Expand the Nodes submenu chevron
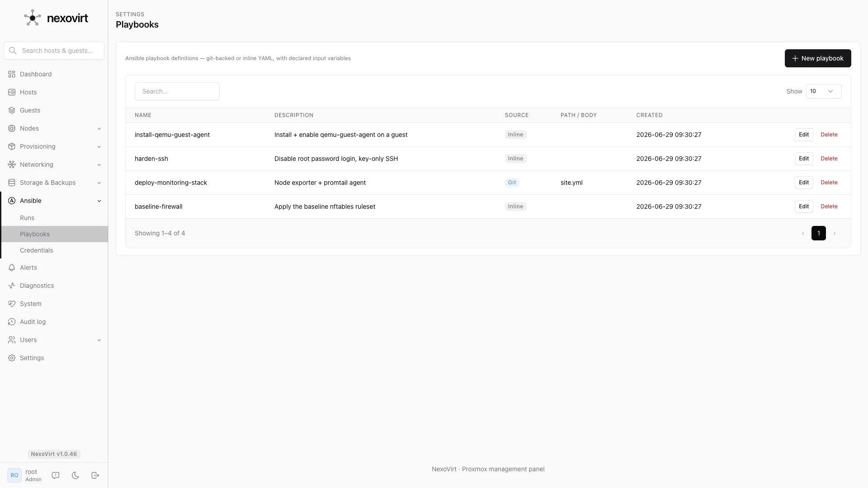 pyautogui.click(x=99, y=129)
